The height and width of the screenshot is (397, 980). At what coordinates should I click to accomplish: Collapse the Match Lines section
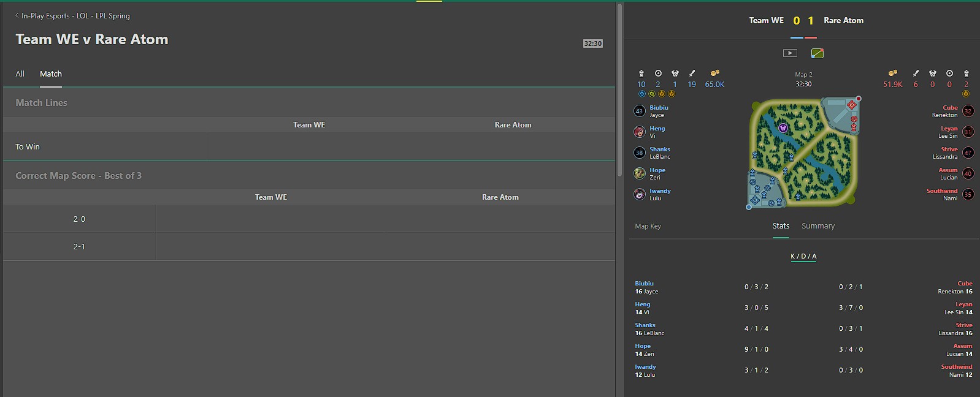point(309,103)
